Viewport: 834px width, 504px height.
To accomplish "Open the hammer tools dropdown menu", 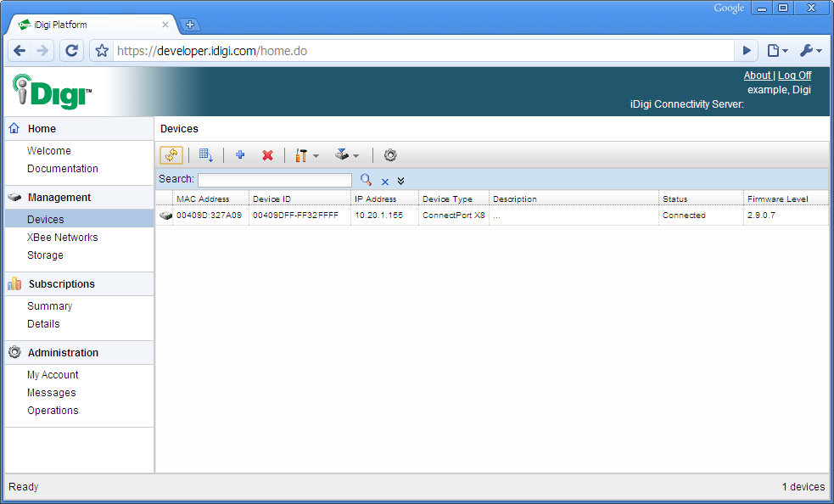I will (x=306, y=155).
